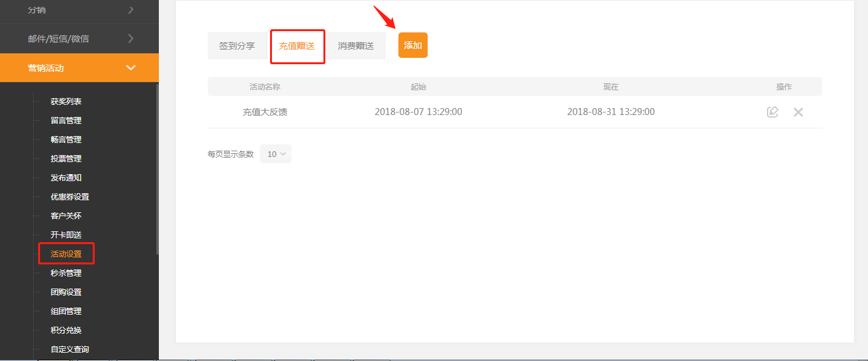The image size is (868, 361).
Task: Select 优惠券设置 menu item
Action: pyautogui.click(x=70, y=197)
